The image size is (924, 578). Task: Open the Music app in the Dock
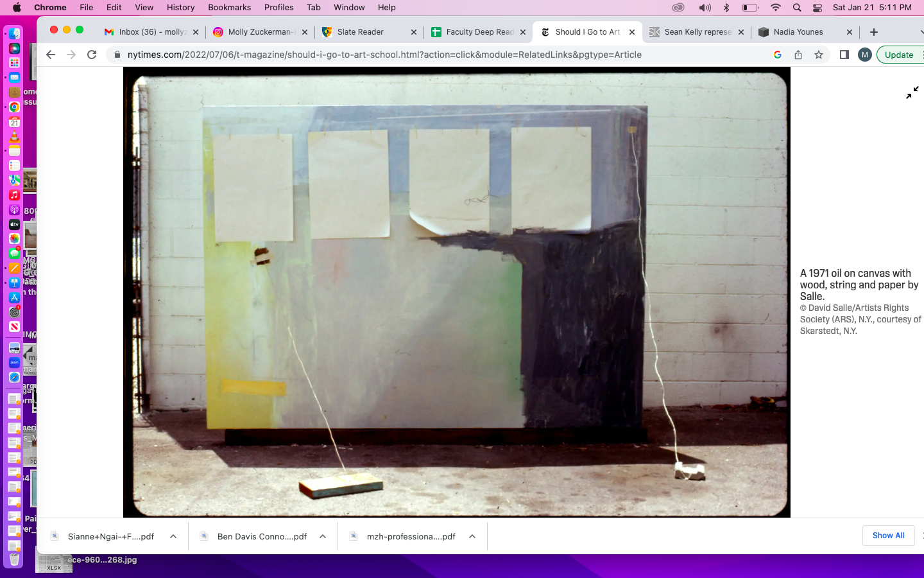[14, 195]
